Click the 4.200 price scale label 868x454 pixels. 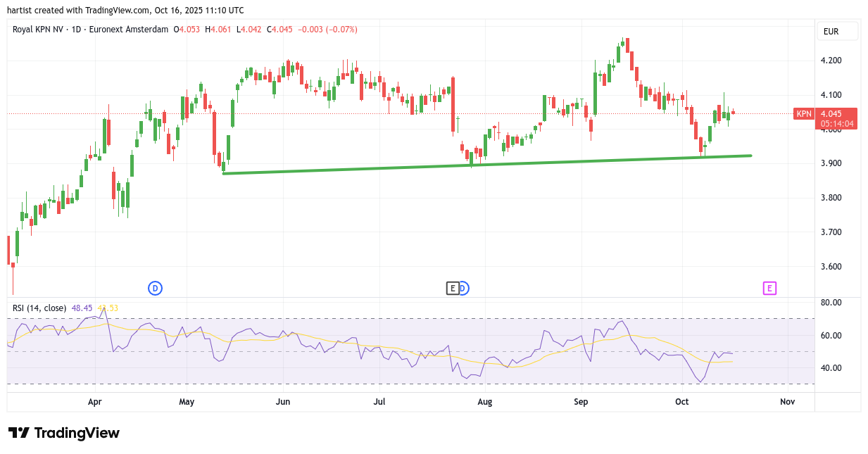click(x=831, y=61)
